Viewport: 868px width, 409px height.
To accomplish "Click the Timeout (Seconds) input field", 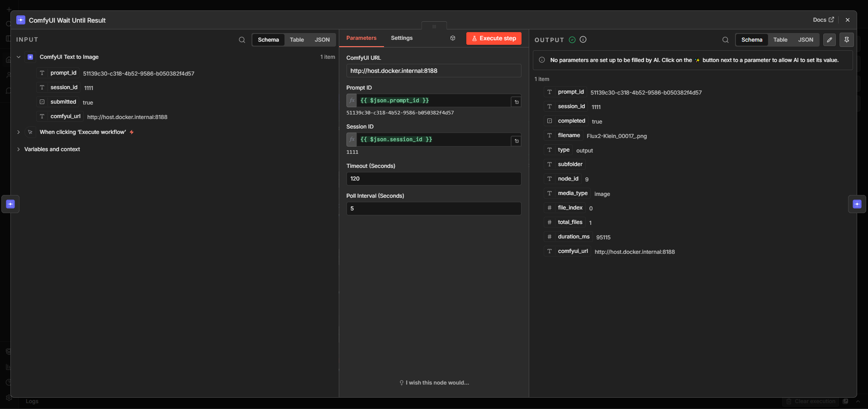I will pyautogui.click(x=433, y=179).
